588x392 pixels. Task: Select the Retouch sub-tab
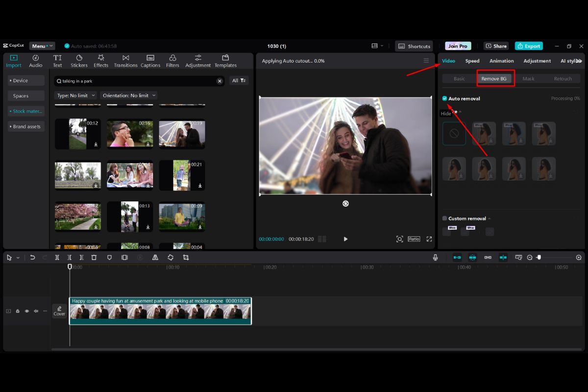(x=563, y=78)
